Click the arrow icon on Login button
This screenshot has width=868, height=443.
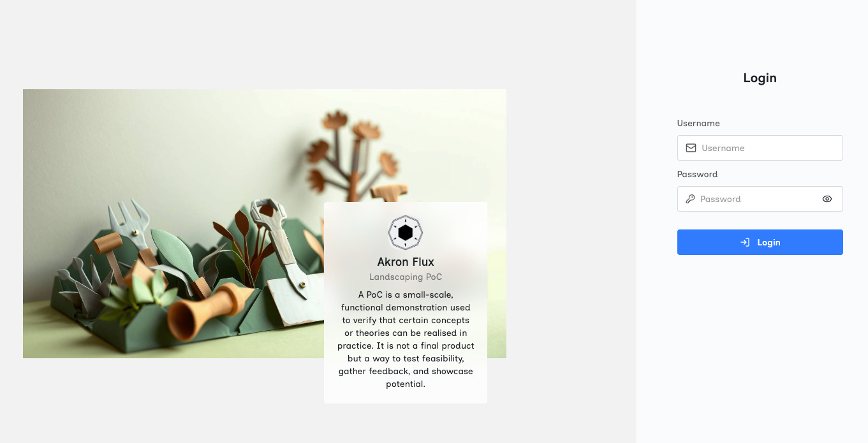pyautogui.click(x=745, y=242)
